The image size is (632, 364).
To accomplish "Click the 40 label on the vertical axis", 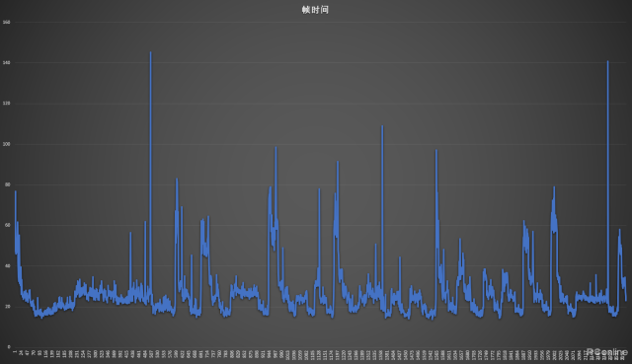I will [7, 266].
